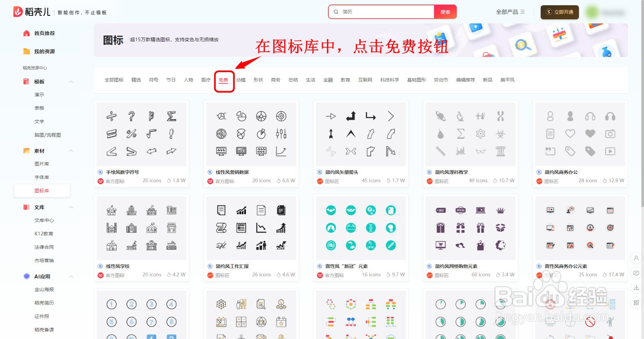Open 首页推荐 home icon in sidebar
The image size is (644, 339).
point(27,33)
